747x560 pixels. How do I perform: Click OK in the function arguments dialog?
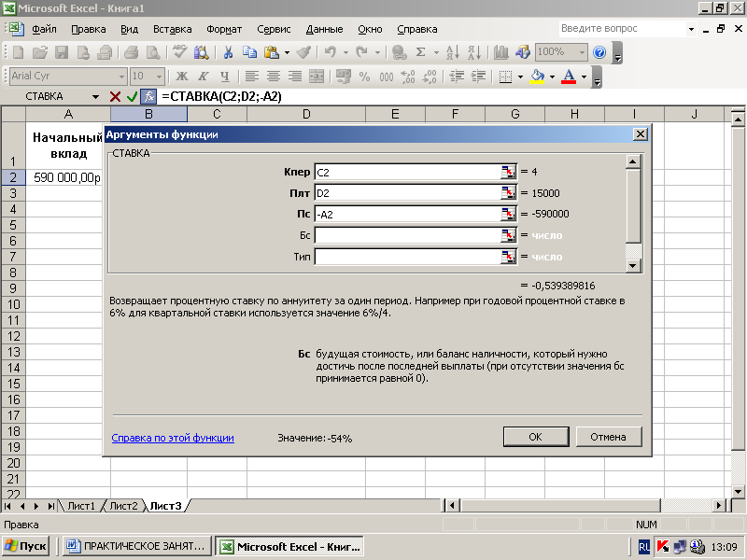(x=536, y=437)
